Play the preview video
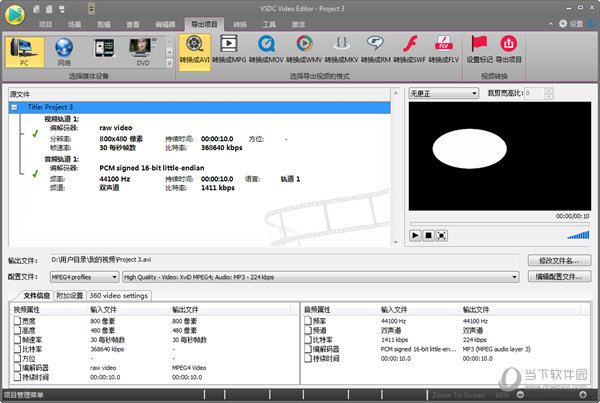Viewport: 600px width, 403px height. coord(415,235)
